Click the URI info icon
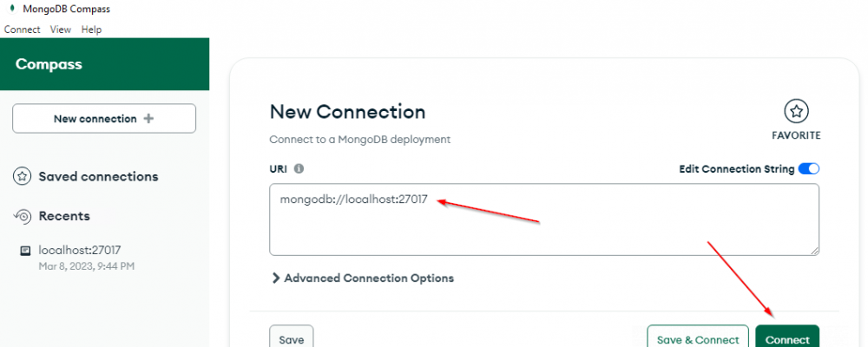868x347 pixels. pyautogui.click(x=299, y=169)
